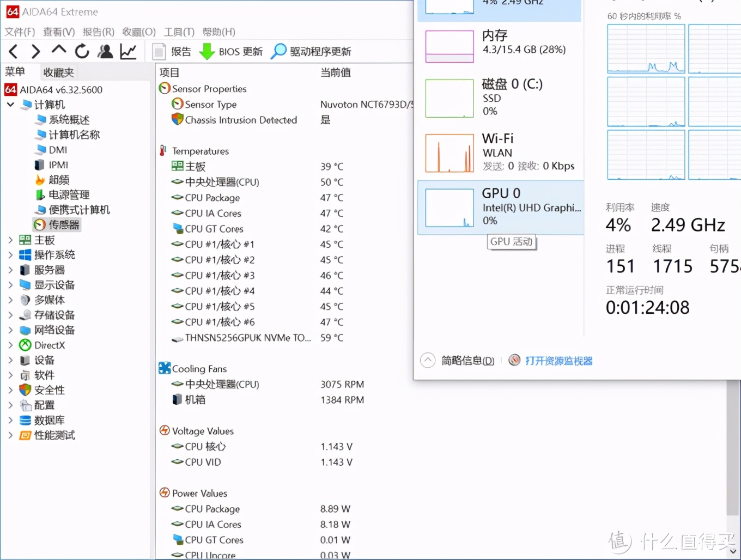Open 打开资源监视器 link
The width and height of the screenshot is (741, 560).
tap(558, 360)
